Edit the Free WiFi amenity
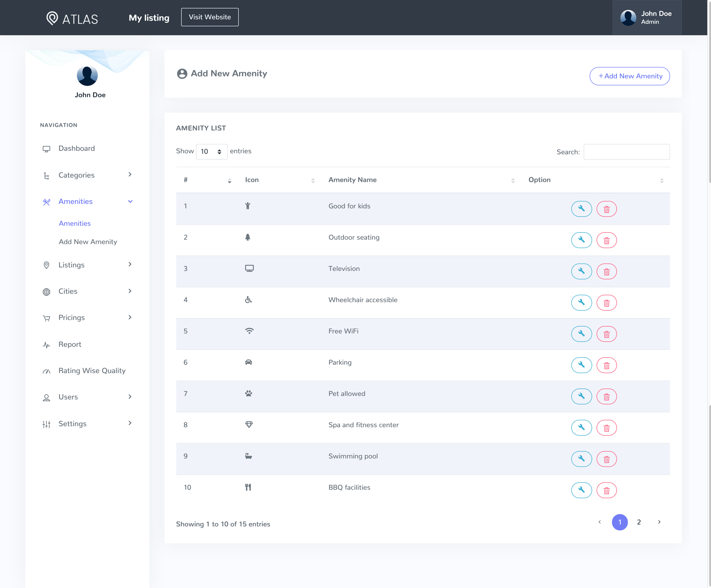Viewport: 711px width, 588px height. click(x=581, y=334)
